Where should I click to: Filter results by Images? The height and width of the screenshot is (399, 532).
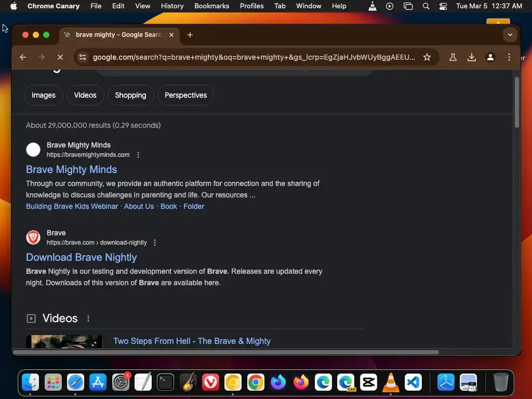coord(44,96)
